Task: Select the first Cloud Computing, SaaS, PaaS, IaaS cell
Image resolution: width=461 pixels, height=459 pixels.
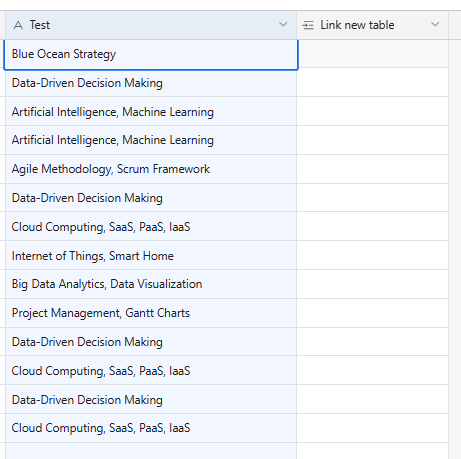Action: [x=151, y=227]
